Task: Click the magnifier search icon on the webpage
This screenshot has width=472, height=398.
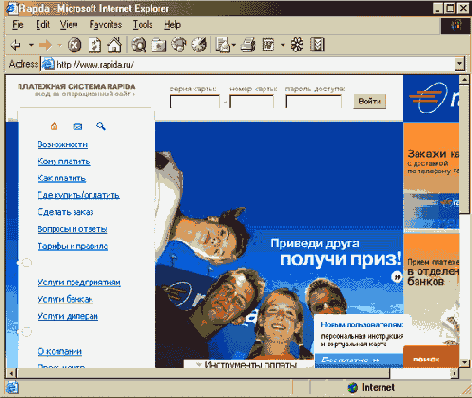Action: pyautogui.click(x=101, y=126)
